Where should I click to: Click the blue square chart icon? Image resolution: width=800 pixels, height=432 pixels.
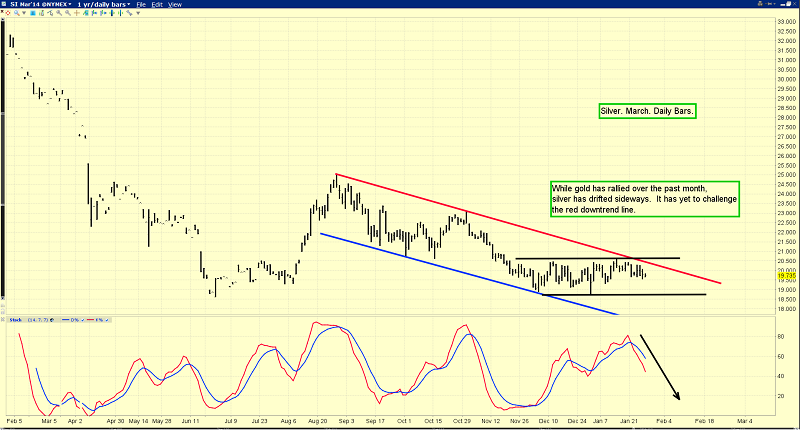pyautogui.click(x=33, y=13)
